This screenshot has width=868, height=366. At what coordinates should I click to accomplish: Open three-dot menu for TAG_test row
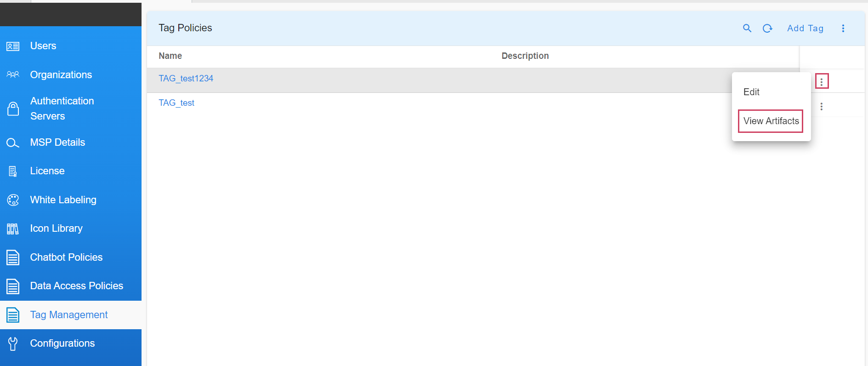point(821,107)
